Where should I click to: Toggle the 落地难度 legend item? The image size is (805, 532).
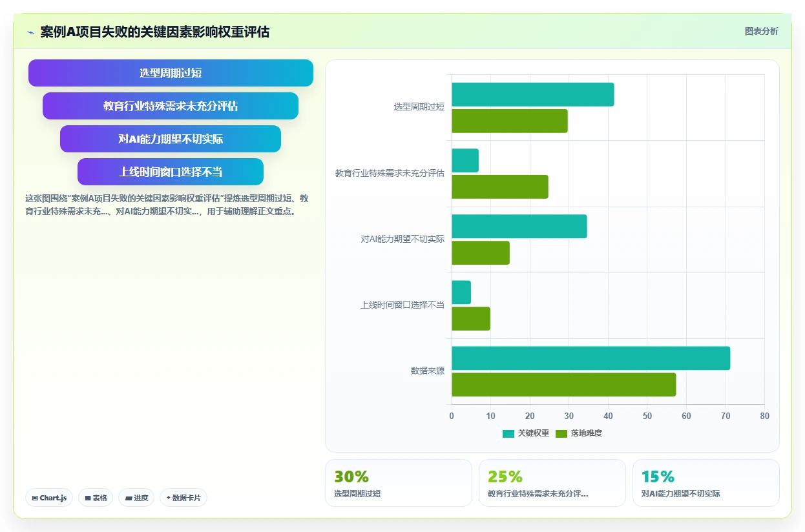pos(579,433)
